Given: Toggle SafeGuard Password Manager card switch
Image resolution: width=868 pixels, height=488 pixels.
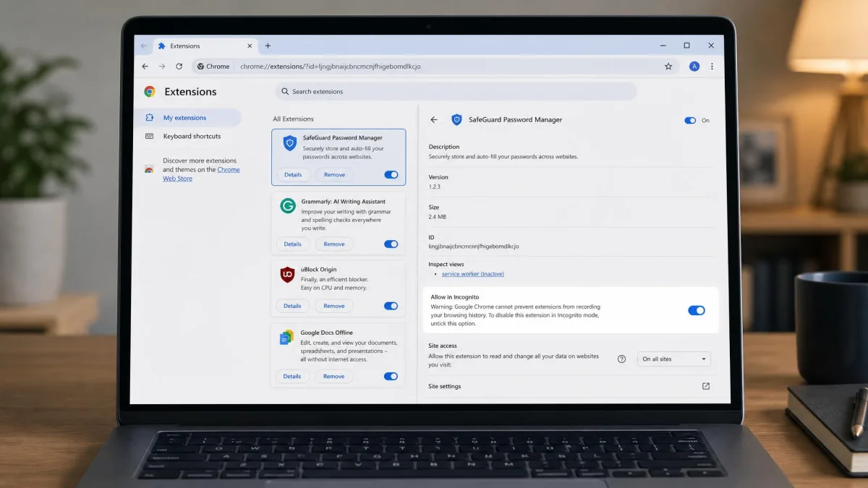Looking at the screenshot, I should 391,175.
